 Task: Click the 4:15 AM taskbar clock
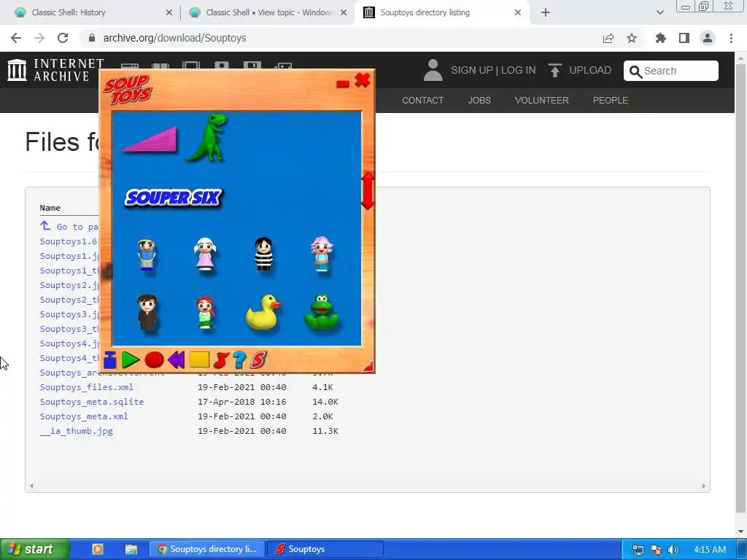click(x=710, y=550)
